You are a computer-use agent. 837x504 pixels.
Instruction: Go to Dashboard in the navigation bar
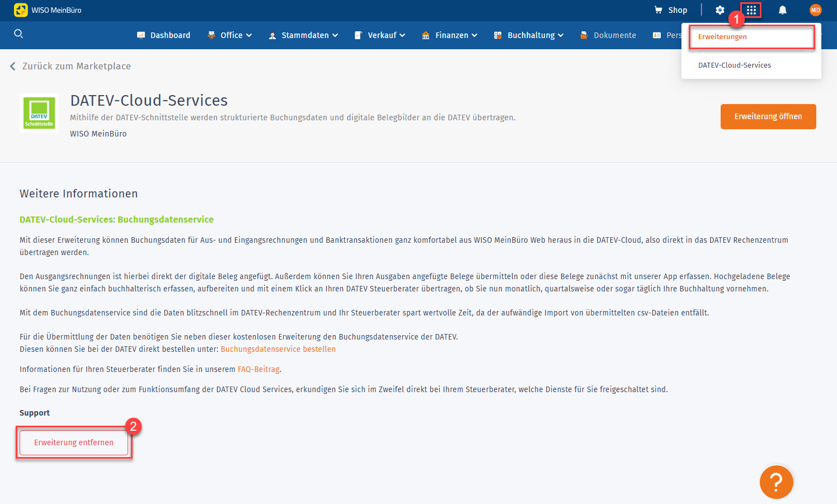[163, 35]
